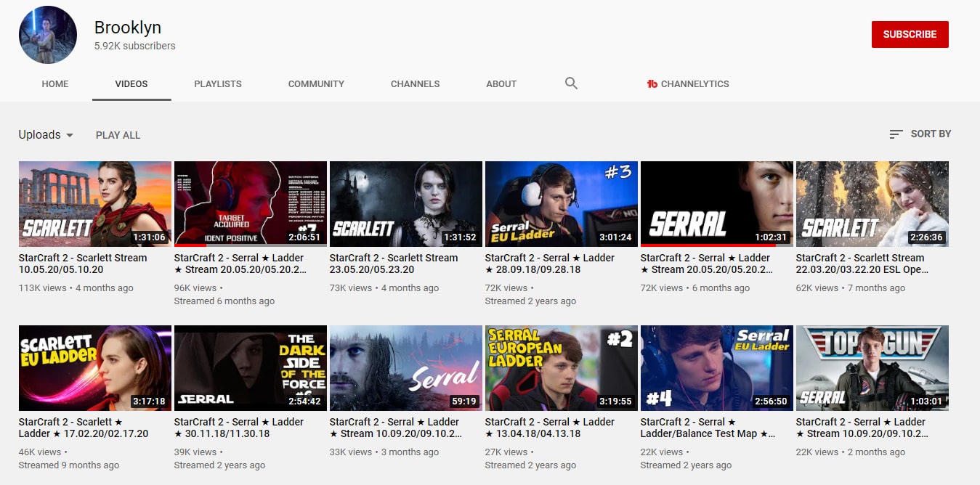Open title Serral Ladder 28.09.18/09.28.18
Image resolution: width=980 pixels, height=485 pixels.
click(x=550, y=264)
